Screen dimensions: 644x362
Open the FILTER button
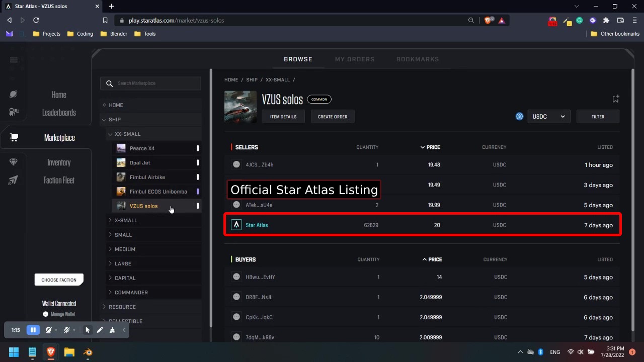pyautogui.click(x=598, y=117)
